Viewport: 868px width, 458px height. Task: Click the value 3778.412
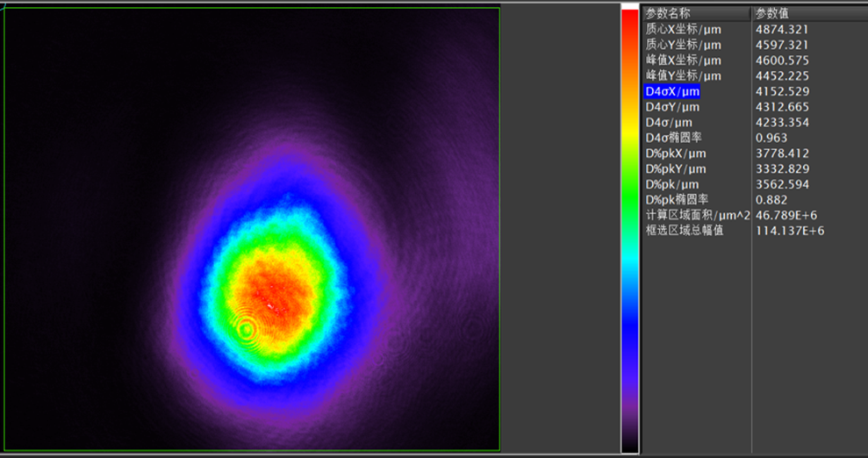coord(782,154)
